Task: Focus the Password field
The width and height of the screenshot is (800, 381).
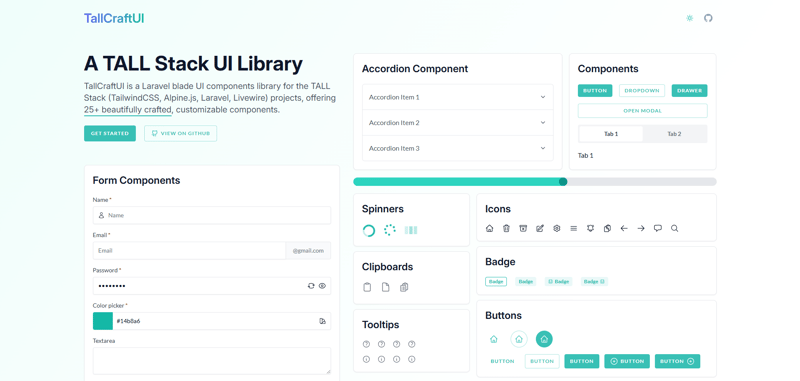Action: tap(212, 286)
